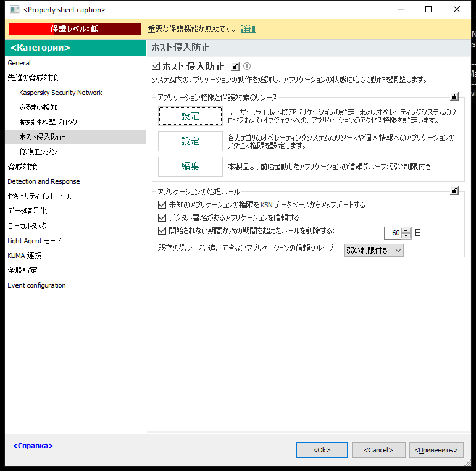The width and height of the screenshot is (476, 471).
Task: Select Event configuration category
Action: click(x=75, y=285)
